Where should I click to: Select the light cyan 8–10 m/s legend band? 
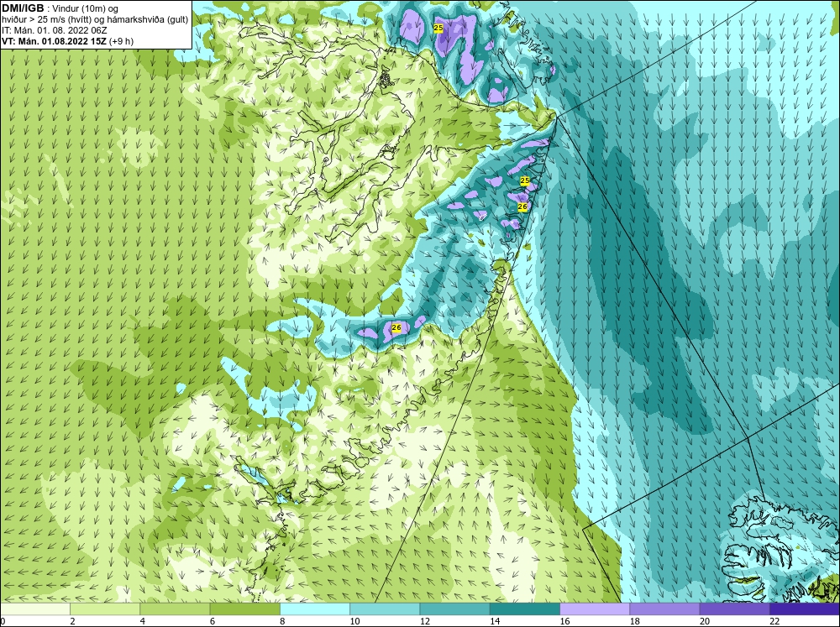[x=315, y=609]
